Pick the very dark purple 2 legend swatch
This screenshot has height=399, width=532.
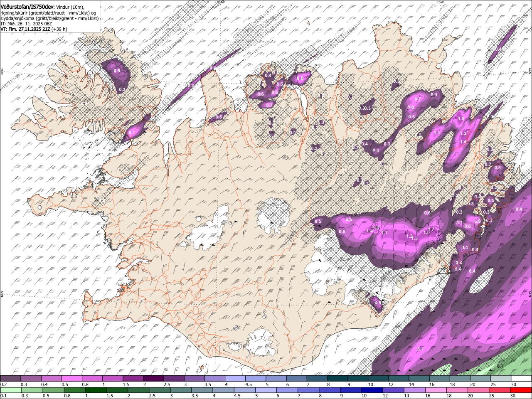[x=153, y=379]
